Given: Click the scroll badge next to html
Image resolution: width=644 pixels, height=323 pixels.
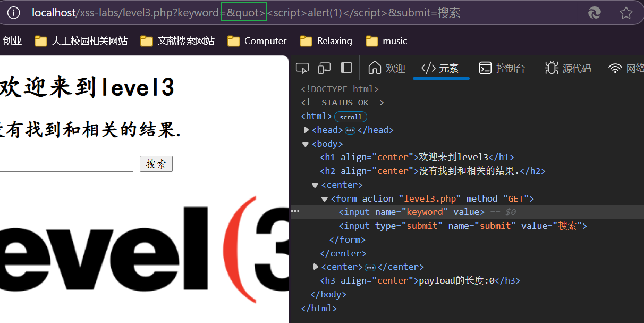Looking at the screenshot, I should point(351,117).
